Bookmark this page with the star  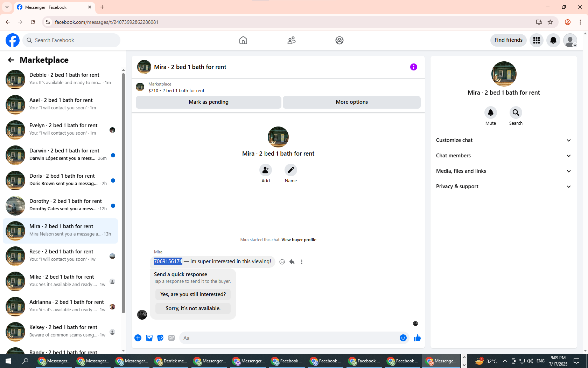(550, 22)
